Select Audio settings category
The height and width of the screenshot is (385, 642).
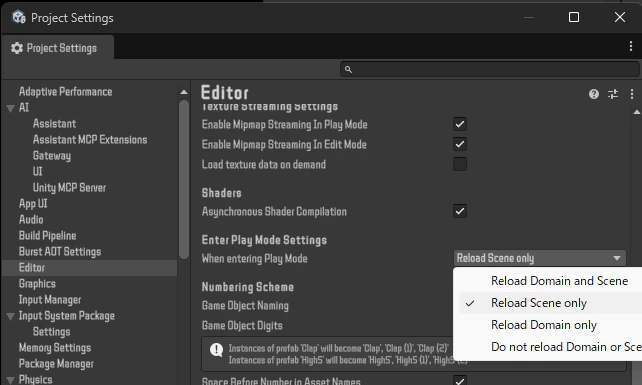[31, 220]
